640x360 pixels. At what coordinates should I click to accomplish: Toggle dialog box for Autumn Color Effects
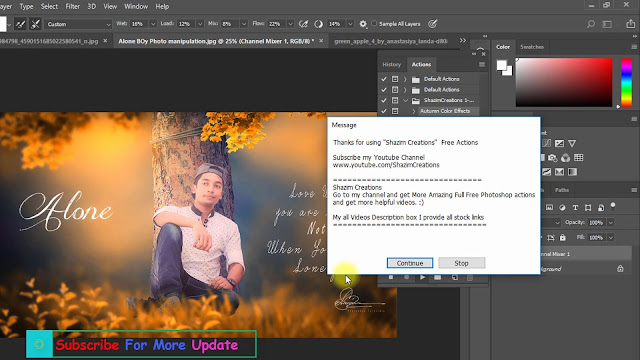[x=395, y=111]
